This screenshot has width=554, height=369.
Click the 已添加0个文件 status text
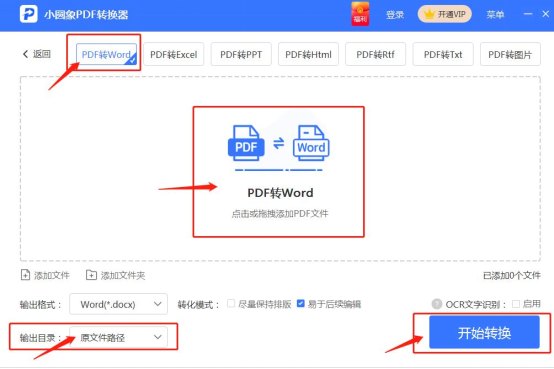[512, 275]
